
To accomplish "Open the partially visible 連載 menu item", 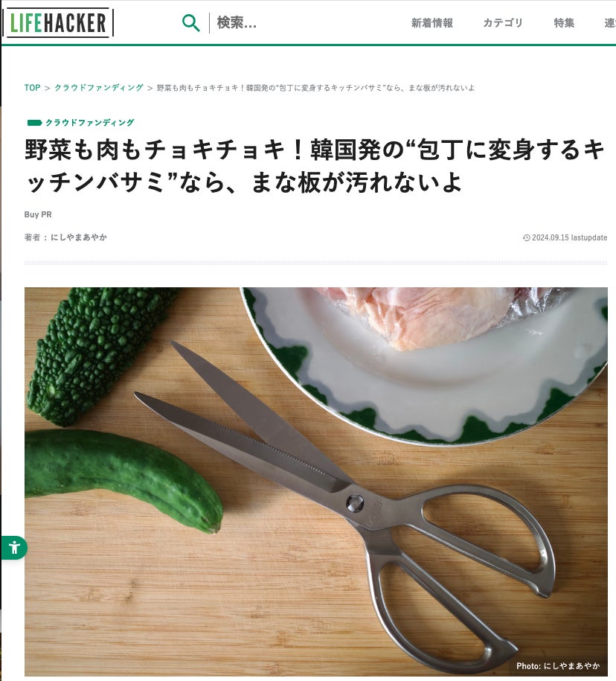I will 610,23.
